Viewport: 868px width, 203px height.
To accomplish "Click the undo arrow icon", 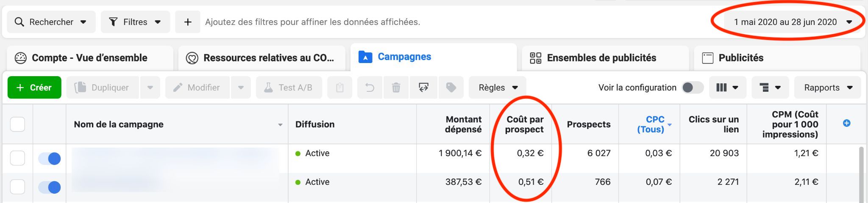I will (x=370, y=88).
